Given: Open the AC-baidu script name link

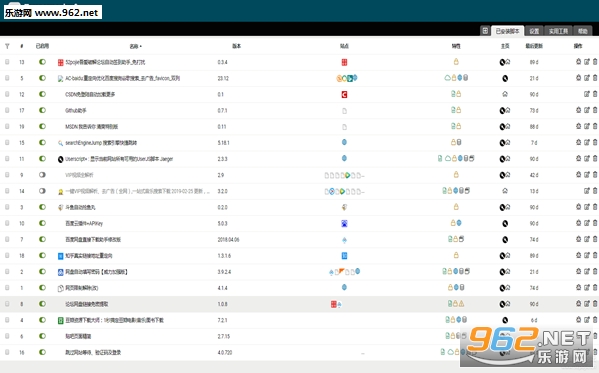Looking at the screenshot, I should 122,78.
